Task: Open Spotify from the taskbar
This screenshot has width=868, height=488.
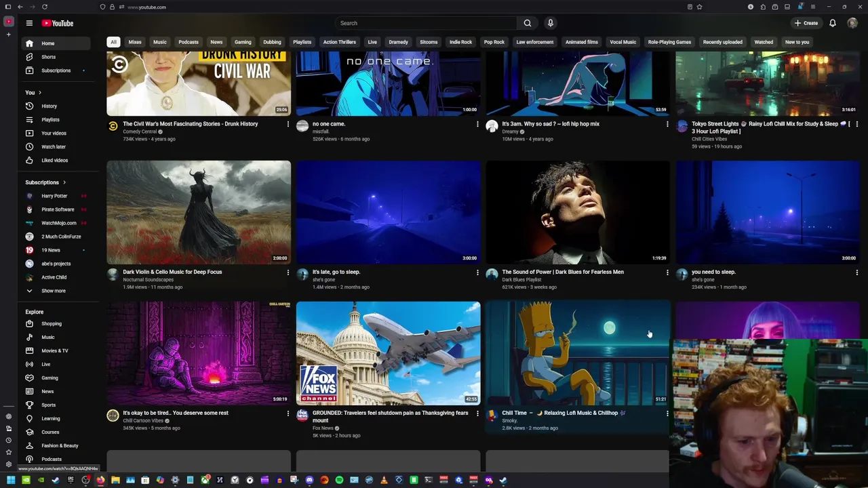Action: click(x=339, y=480)
